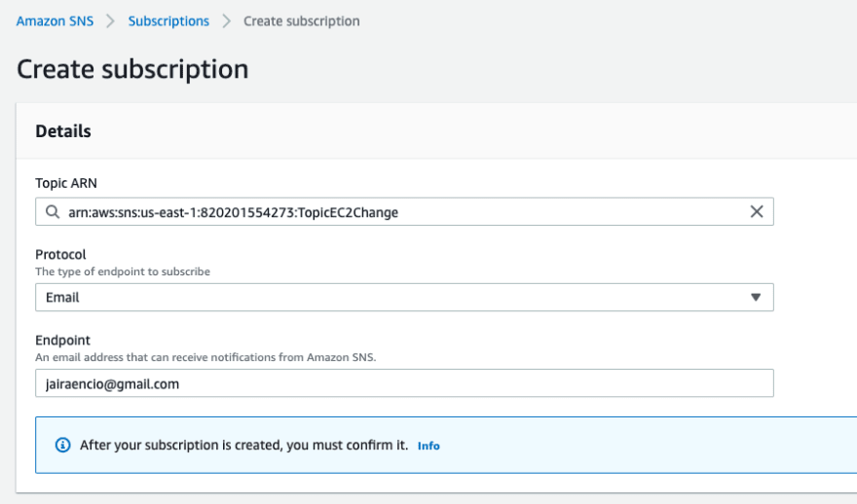Click the Endpoint field label

click(x=63, y=341)
